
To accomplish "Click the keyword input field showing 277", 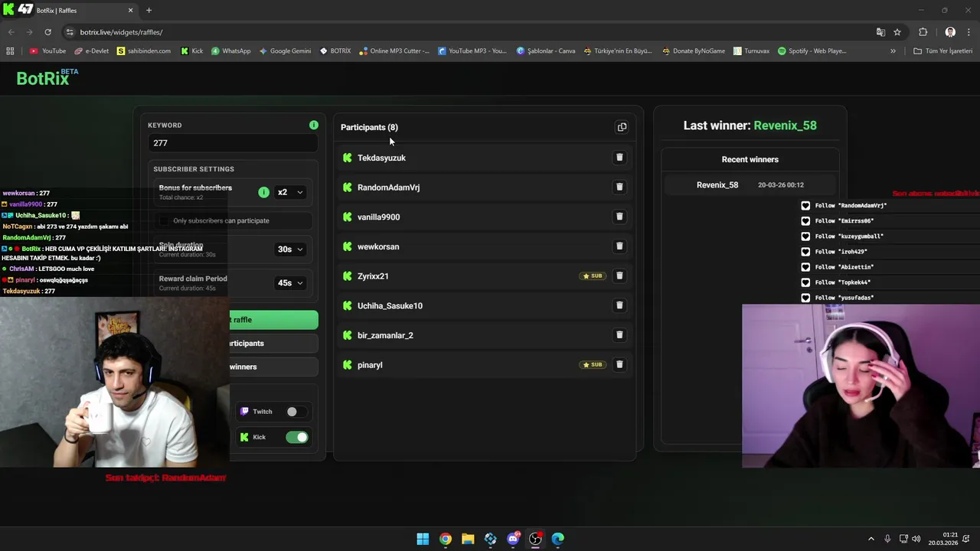I will (x=233, y=143).
